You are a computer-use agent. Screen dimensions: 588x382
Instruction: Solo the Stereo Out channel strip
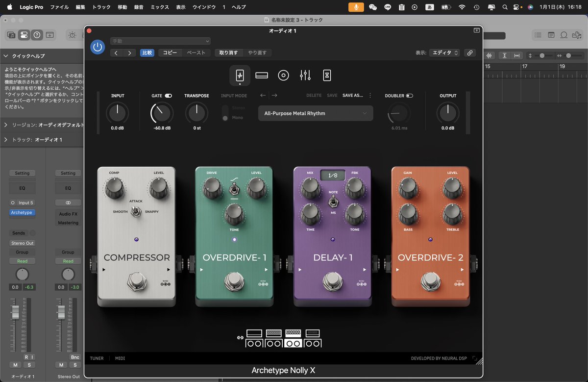click(x=75, y=365)
